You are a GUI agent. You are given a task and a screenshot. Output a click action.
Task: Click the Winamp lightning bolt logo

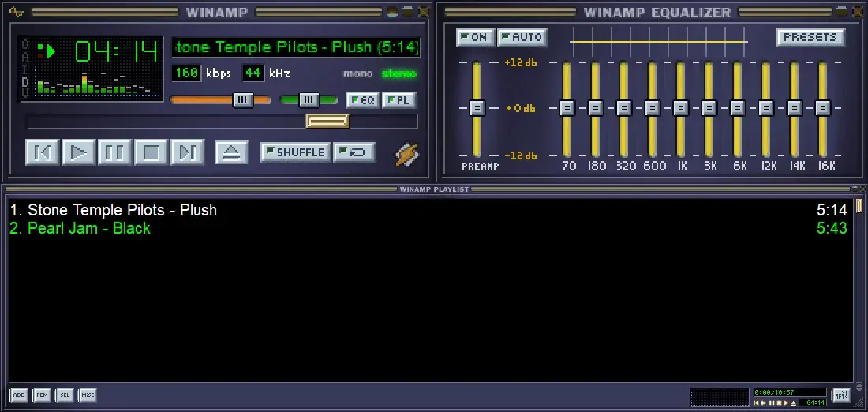[407, 155]
